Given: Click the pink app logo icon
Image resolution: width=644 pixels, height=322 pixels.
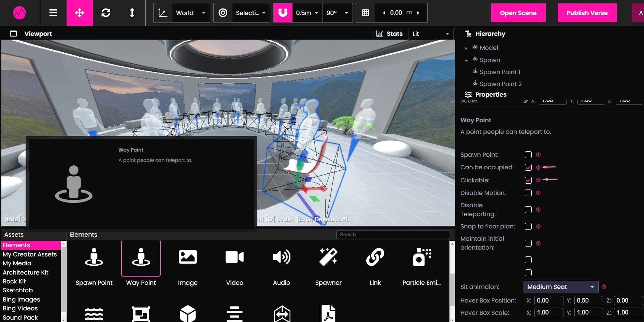Looking at the screenshot, I should [x=19, y=13].
